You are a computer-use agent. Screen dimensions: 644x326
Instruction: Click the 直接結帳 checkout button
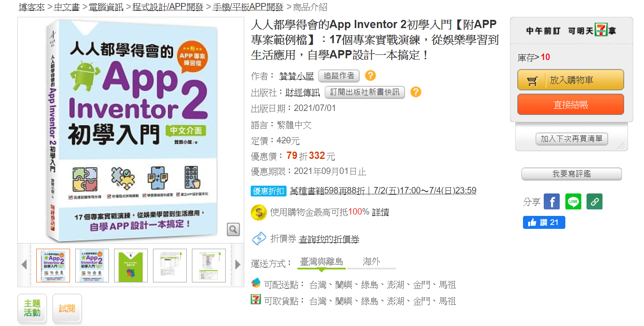pyautogui.click(x=571, y=104)
